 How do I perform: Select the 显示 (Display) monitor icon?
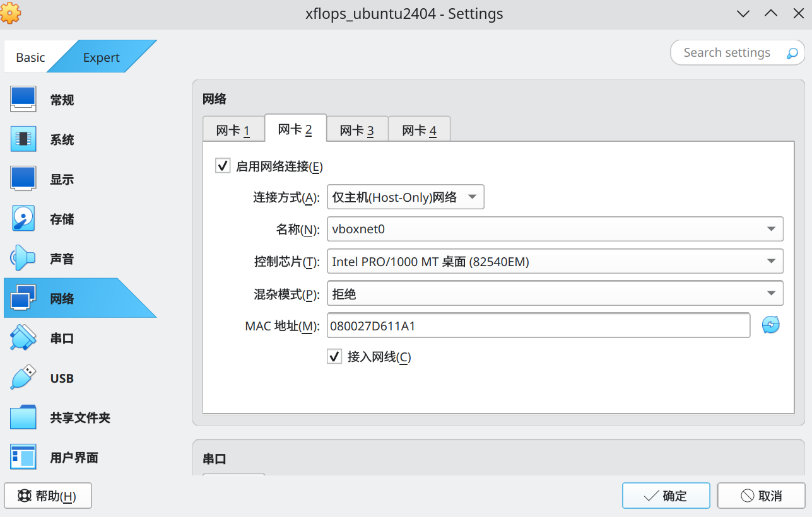(x=23, y=179)
